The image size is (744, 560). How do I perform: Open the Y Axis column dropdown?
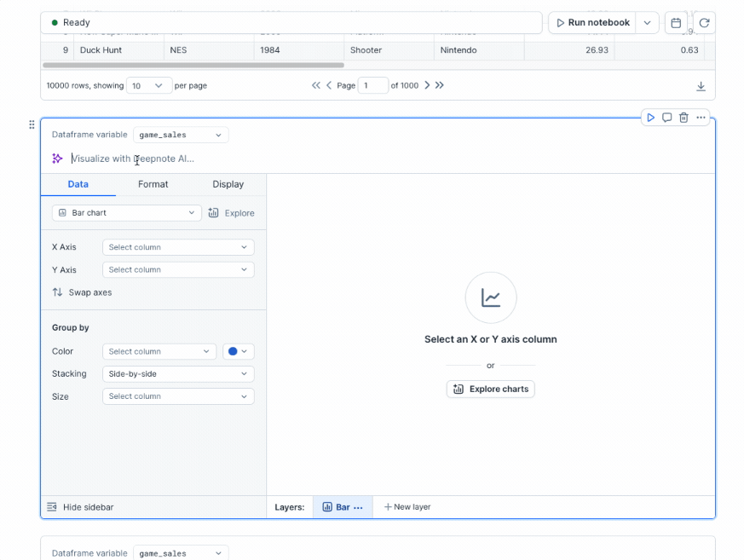pos(178,269)
